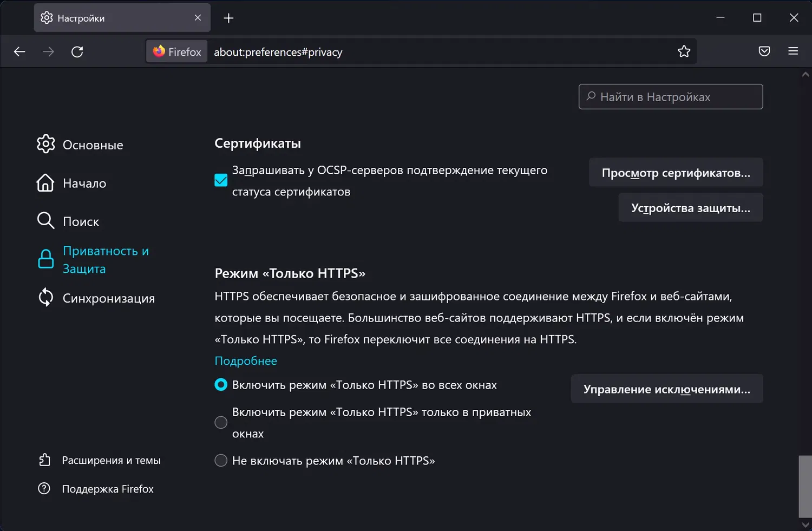812x531 pixels.
Task: Select HTTPS-only in private windows only
Action: [221, 422]
